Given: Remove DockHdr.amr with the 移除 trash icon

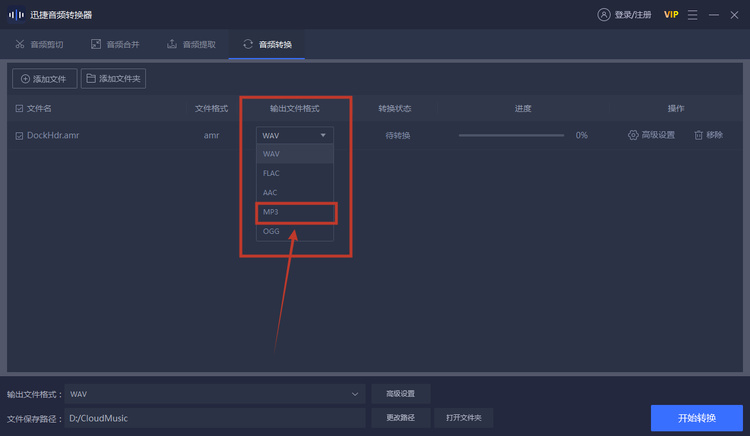Looking at the screenshot, I should (x=708, y=135).
